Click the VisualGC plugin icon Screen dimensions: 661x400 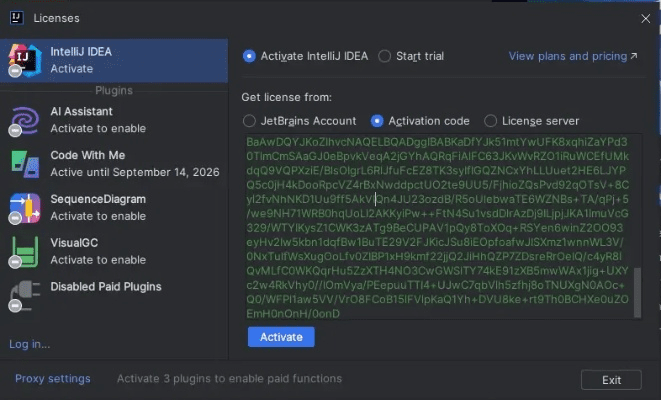tap(24, 250)
